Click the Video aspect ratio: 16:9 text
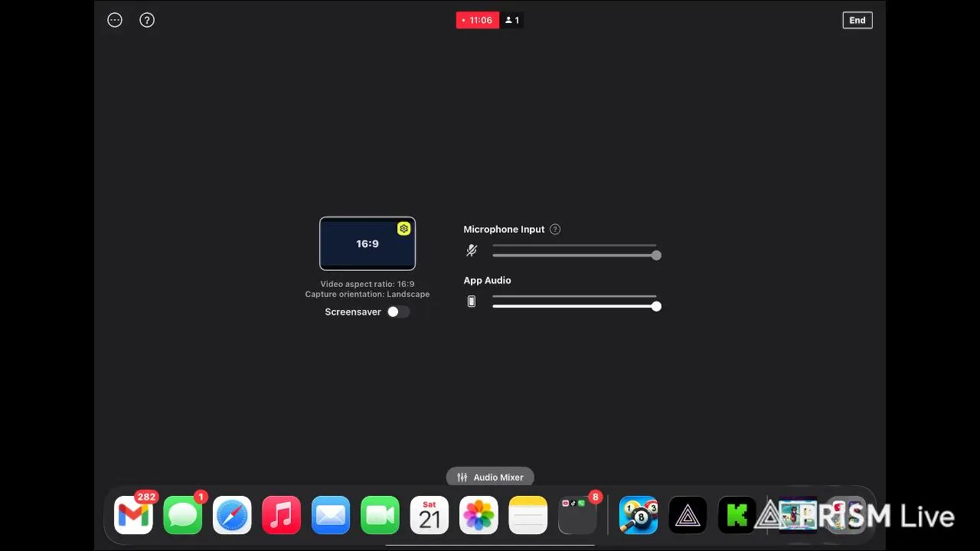Image resolution: width=980 pixels, height=551 pixels. 367,284
